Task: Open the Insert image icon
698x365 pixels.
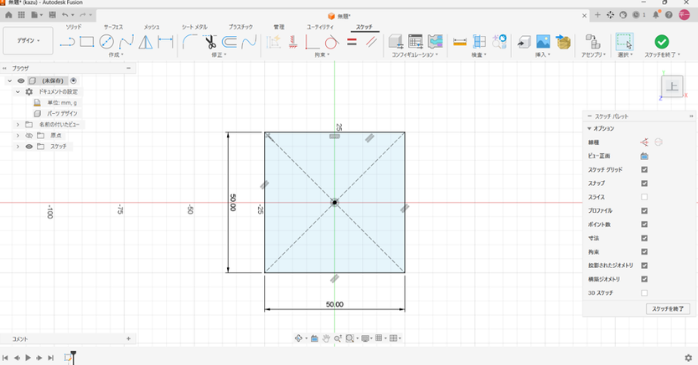Action: [x=543, y=42]
